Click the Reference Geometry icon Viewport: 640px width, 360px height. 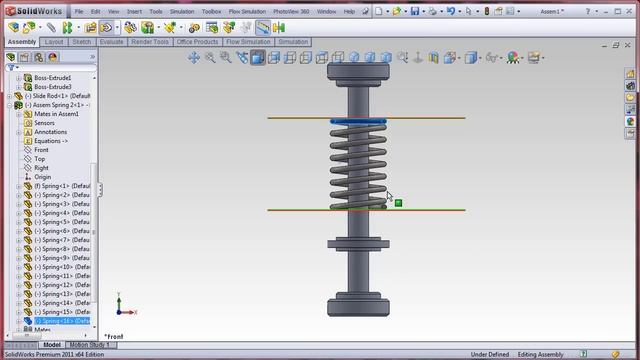click(x=170, y=28)
